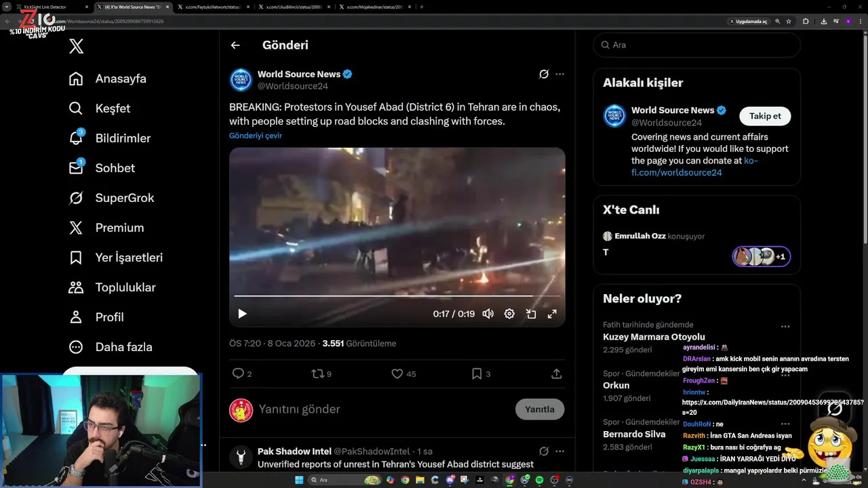Expand video to fullscreen

(552, 314)
